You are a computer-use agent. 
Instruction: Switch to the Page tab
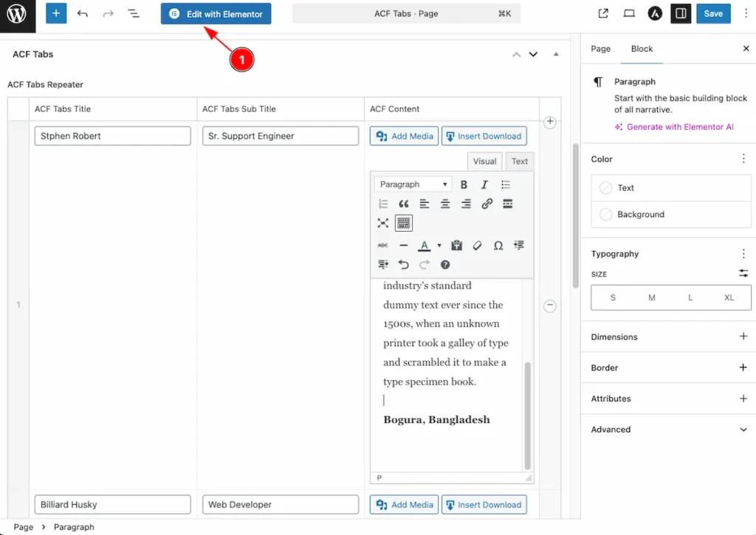[x=601, y=49]
